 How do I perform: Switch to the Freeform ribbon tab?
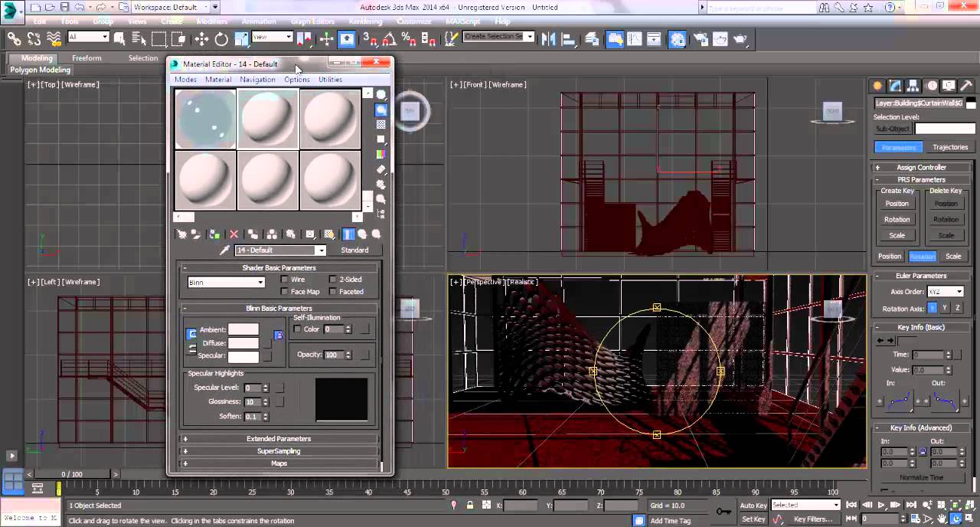click(x=87, y=58)
